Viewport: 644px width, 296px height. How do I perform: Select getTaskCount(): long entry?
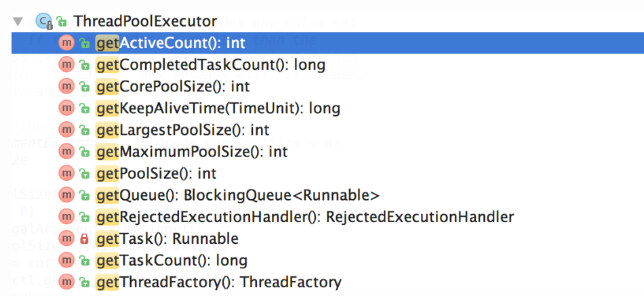(x=172, y=260)
